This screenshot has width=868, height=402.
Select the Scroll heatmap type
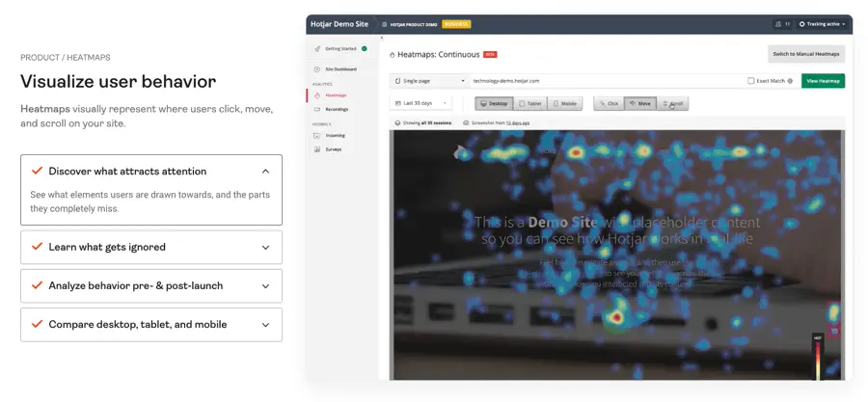coord(672,103)
